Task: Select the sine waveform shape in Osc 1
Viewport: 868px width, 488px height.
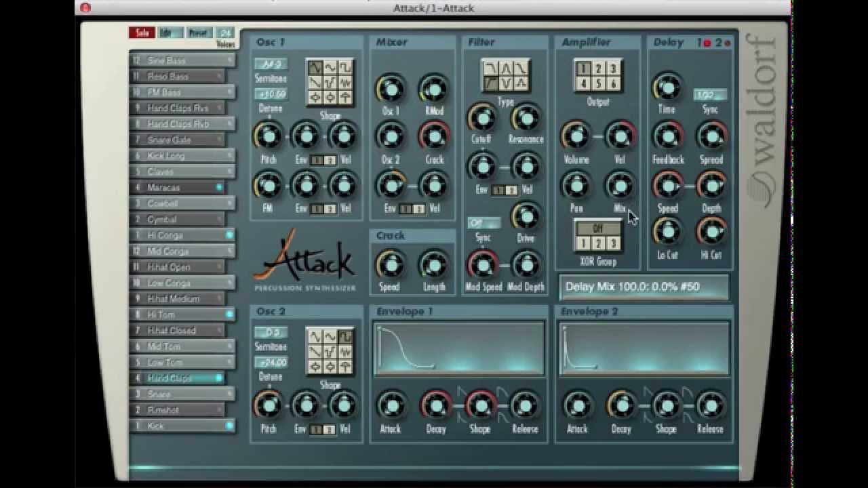Action: pos(330,68)
